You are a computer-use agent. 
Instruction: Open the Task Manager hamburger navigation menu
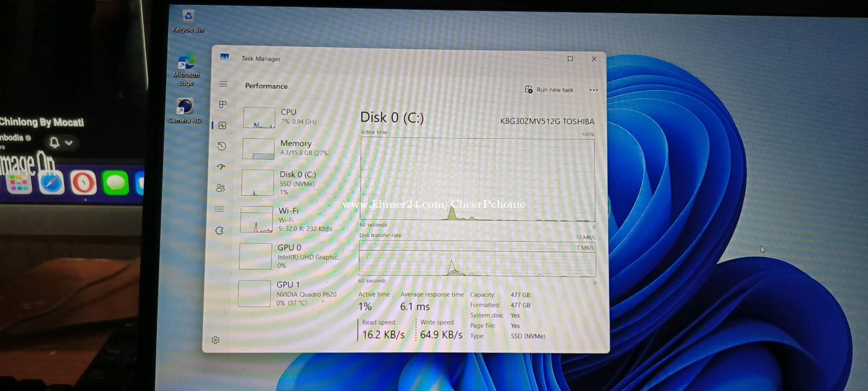click(x=223, y=84)
